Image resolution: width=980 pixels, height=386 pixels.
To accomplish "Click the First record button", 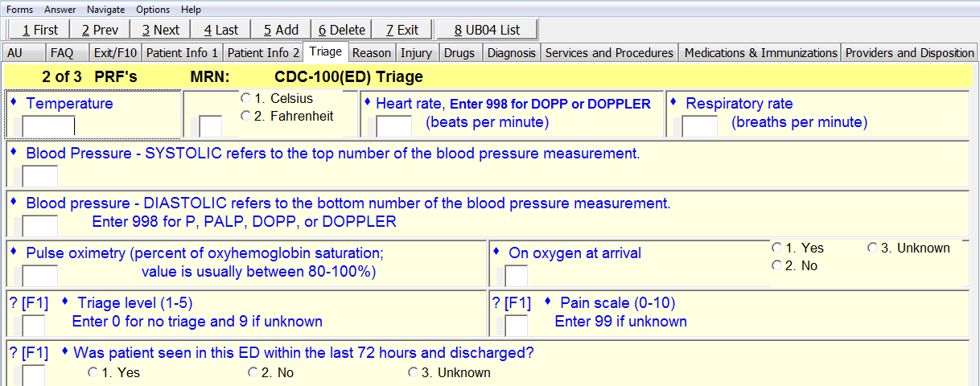I will (39, 30).
